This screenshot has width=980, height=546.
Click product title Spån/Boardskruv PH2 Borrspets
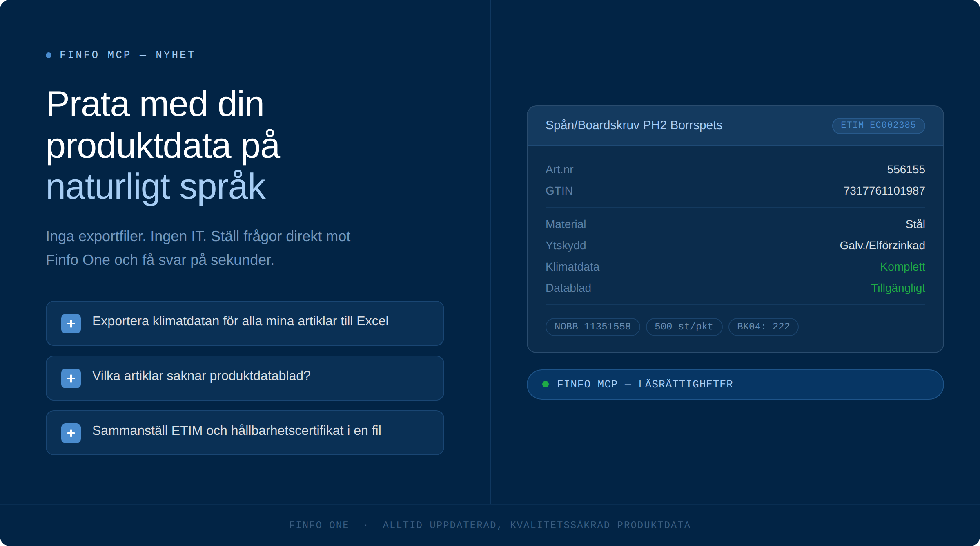[634, 125]
